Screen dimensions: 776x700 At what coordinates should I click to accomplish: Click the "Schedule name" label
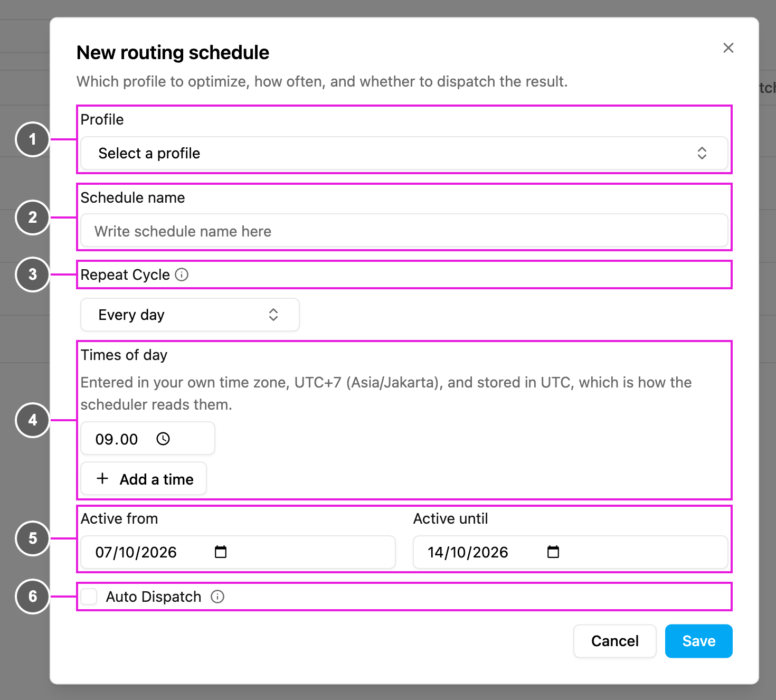pos(133,197)
